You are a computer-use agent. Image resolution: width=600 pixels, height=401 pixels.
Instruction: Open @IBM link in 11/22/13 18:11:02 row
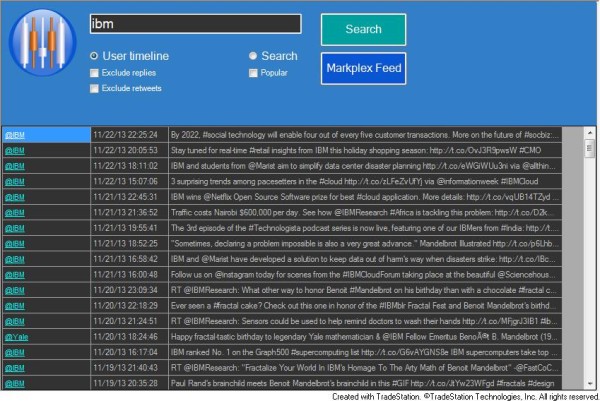(15, 166)
